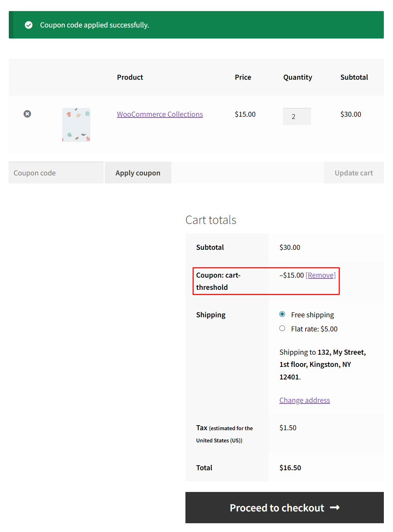This screenshot has width=393, height=532.
Task: Open the Change address link
Action: (304, 400)
